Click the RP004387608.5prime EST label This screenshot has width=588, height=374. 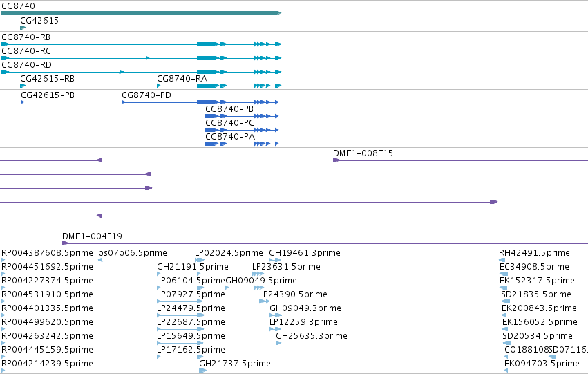(47, 253)
